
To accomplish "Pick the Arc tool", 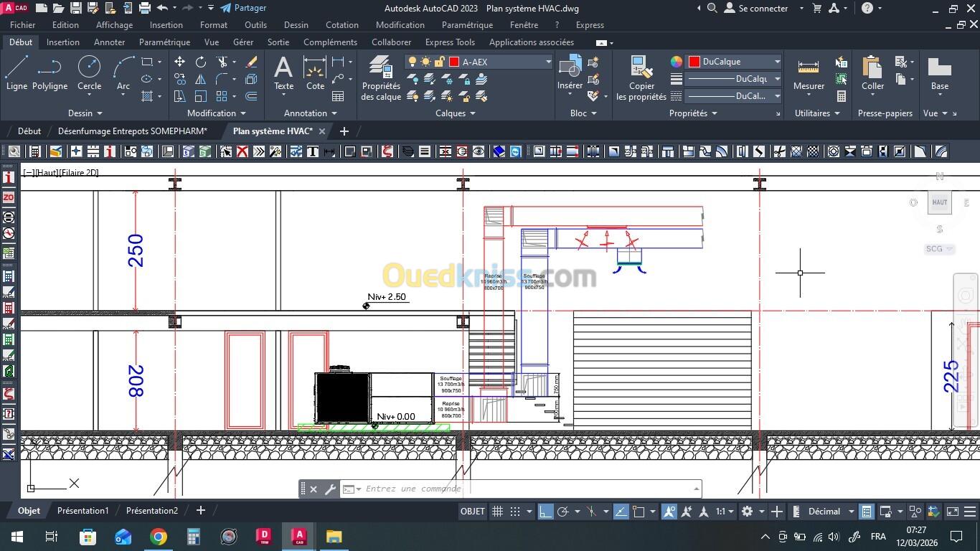I will point(123,73).
